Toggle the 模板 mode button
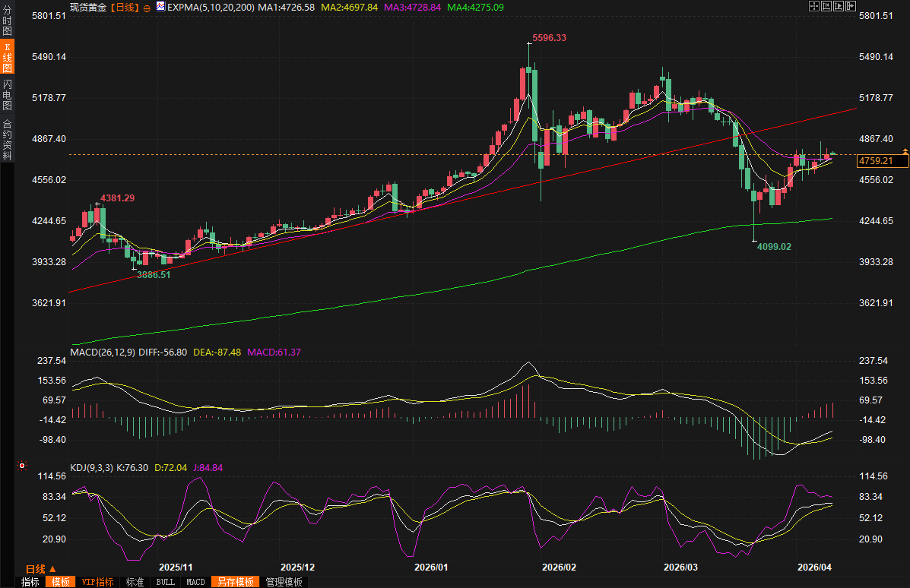The width and height of the screenshot is (910, 588). click(x=61, y=582)
